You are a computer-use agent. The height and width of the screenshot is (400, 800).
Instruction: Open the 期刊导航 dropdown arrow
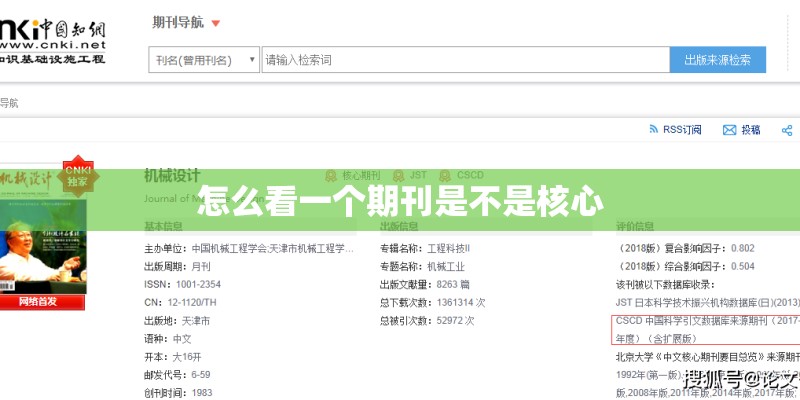coord(216,23)
